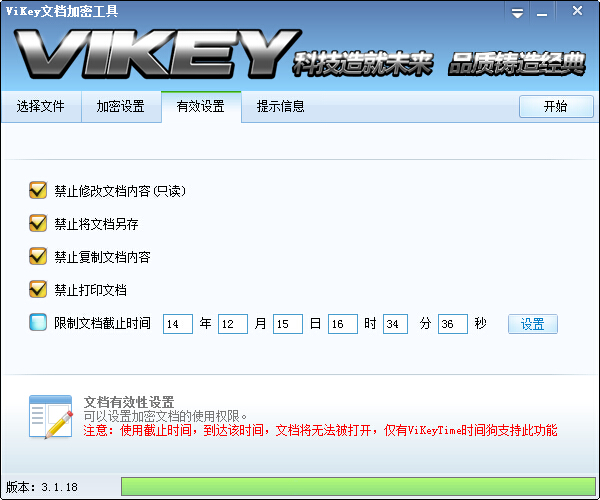Enable 限制文档截止时间 checkbox

click(38, 322)
